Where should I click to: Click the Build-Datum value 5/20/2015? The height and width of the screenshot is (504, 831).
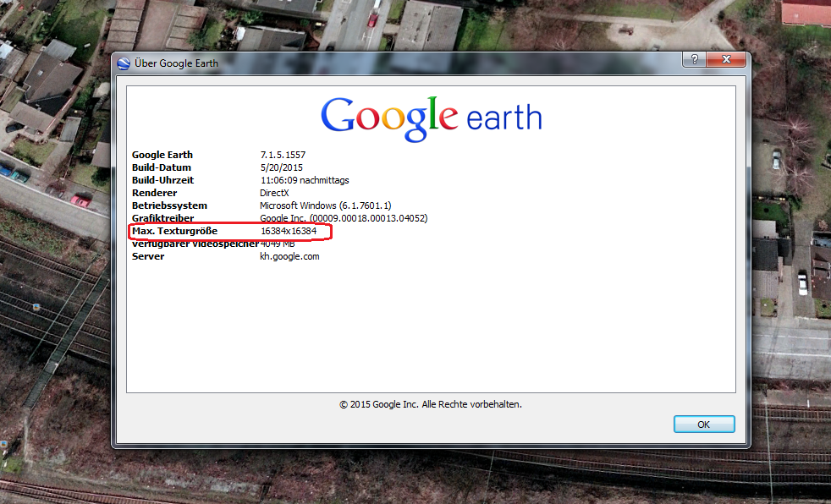[x=282, y=167]
